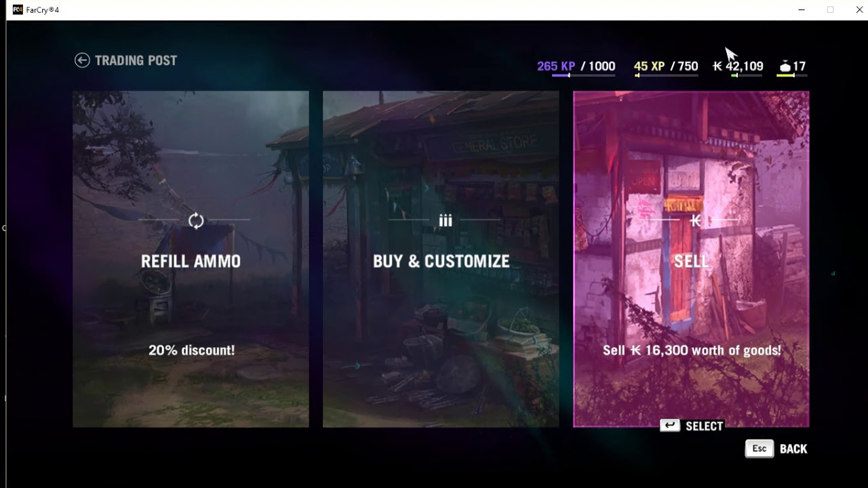Click the 45 XP experience progress bar

(x=666, y=75)
